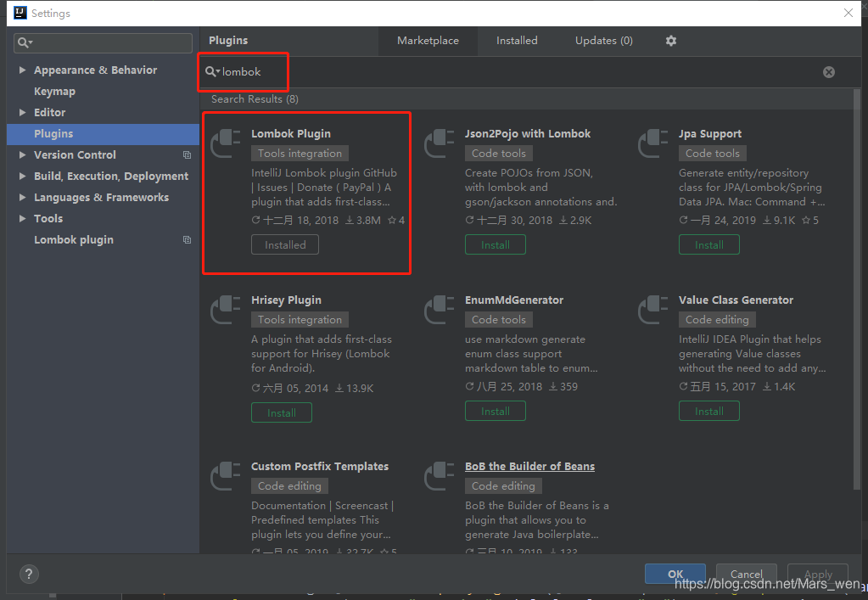Click the settings tree search field
The height and width of the screenshot is (600, 868).
(x=103, y=42)
